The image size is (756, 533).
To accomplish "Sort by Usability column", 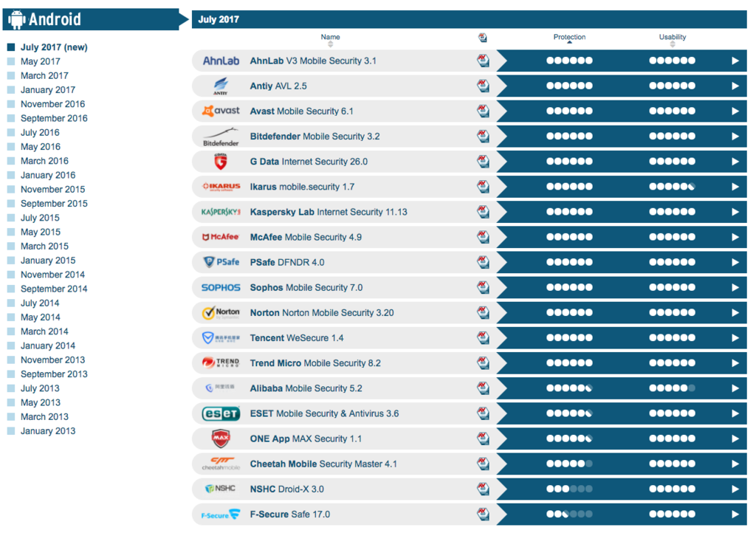I will click(x=673, y=40).
